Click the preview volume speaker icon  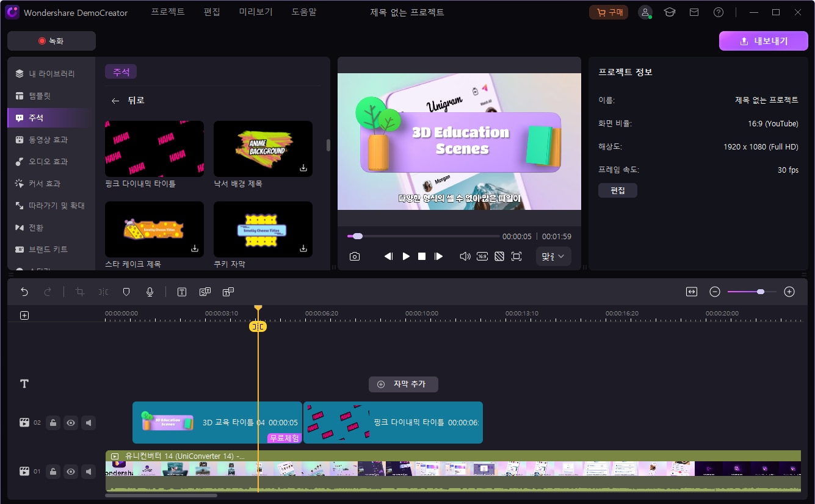click(x=465, y=257)
